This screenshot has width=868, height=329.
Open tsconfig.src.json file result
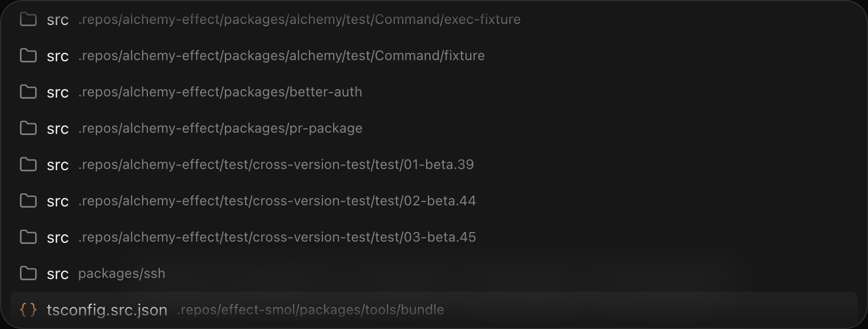[x=434, y=310]
